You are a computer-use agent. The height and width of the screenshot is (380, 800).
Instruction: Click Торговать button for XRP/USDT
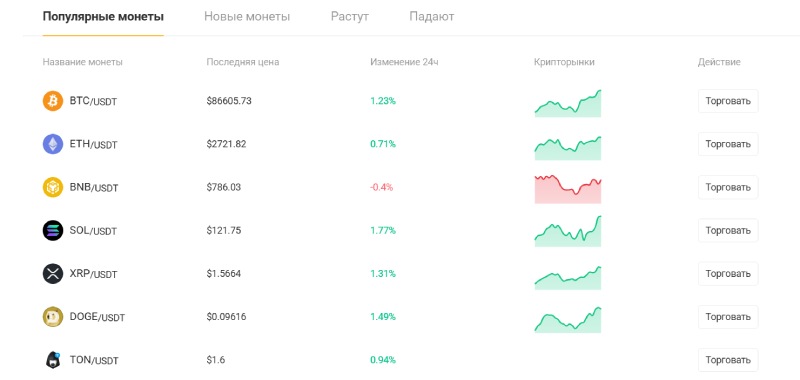pyautogui.click(x=728, y=274)
